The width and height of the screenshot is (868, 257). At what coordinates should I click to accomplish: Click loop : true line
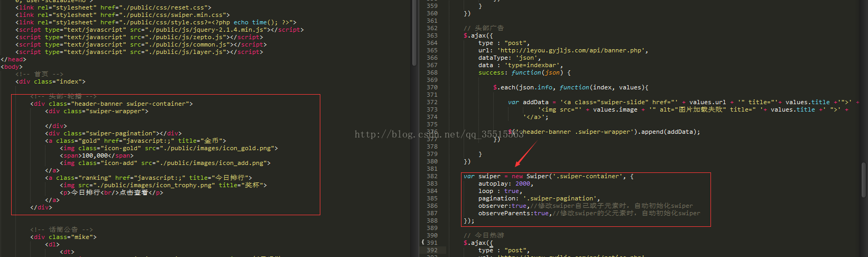[501, 191]
